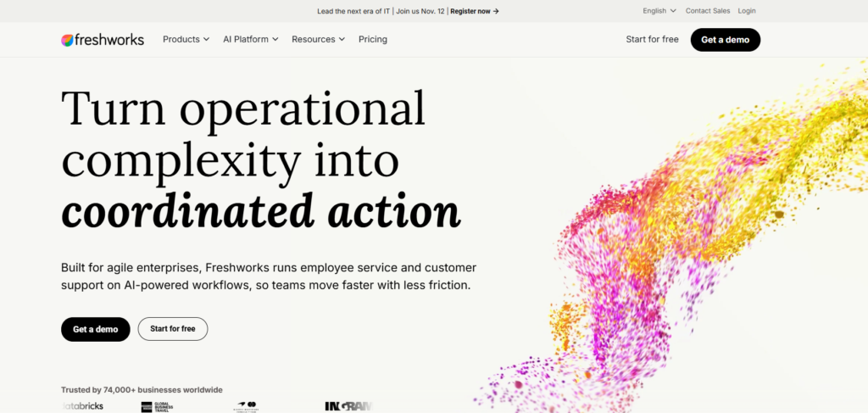The width and height of the screenshot is (868, 413).
Task: Open the English language selector
Action: tap(659, 10)
